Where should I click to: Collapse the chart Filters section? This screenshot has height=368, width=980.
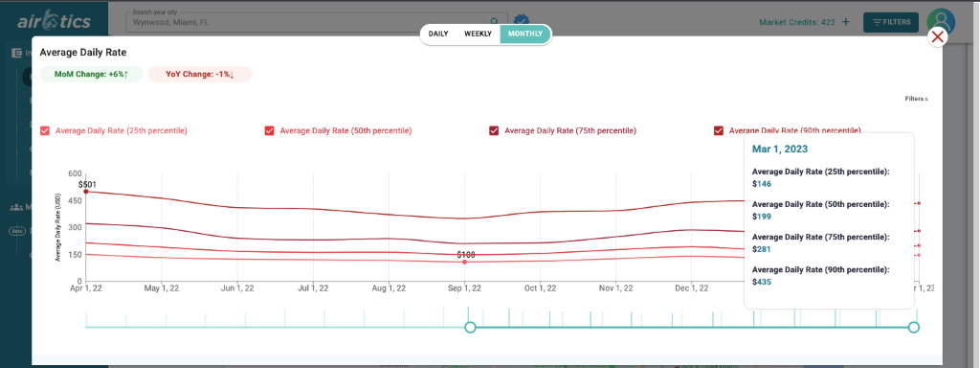coord(916,99)
